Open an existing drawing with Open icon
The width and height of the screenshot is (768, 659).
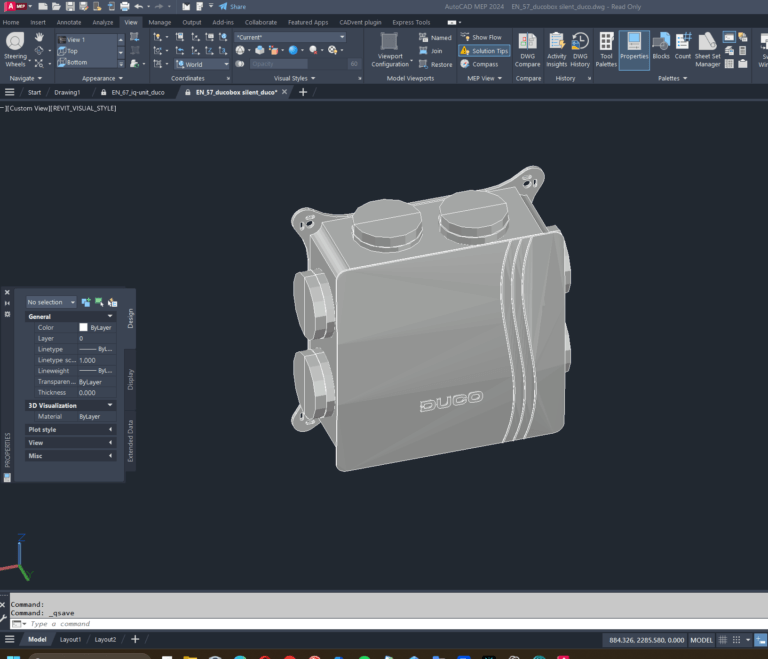[56, 6]
